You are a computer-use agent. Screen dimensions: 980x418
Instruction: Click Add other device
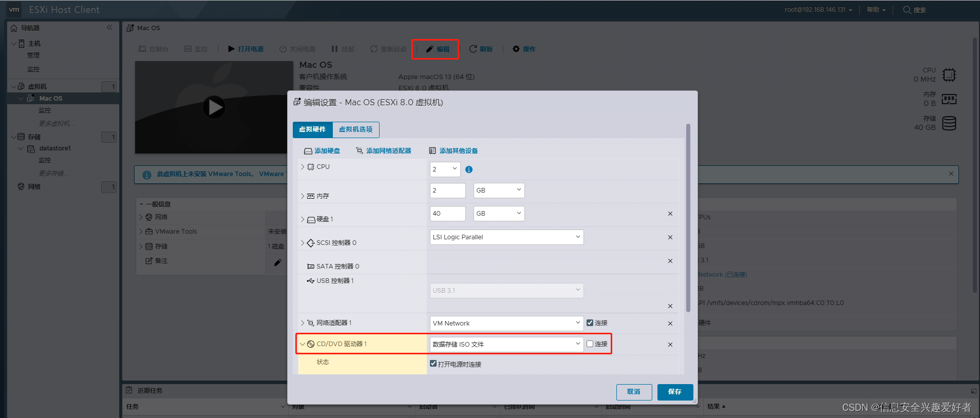[x=454, y=150]
